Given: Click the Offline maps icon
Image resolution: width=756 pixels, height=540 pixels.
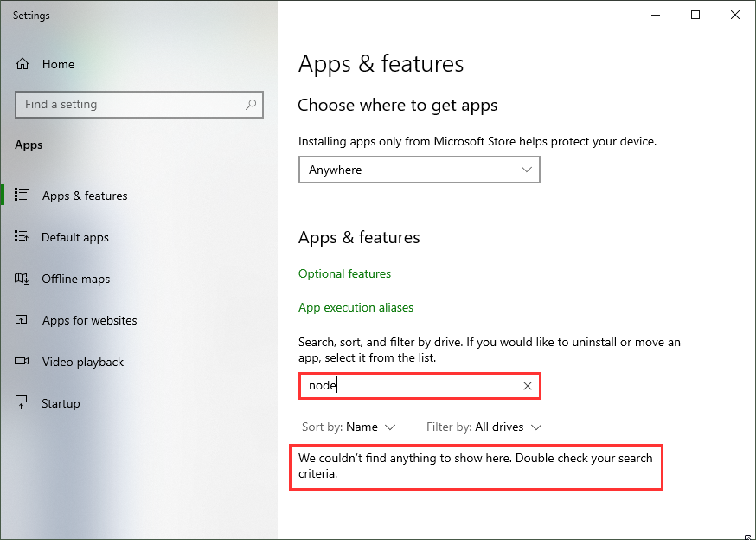Looking at the screenshot, I should point(22,279).
